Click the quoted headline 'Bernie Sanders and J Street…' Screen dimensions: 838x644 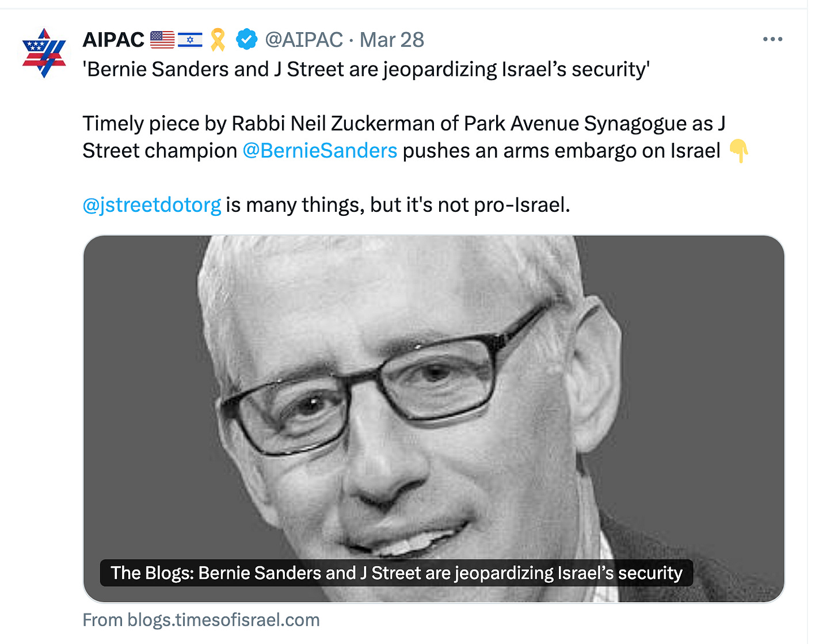tap(366, 70)
